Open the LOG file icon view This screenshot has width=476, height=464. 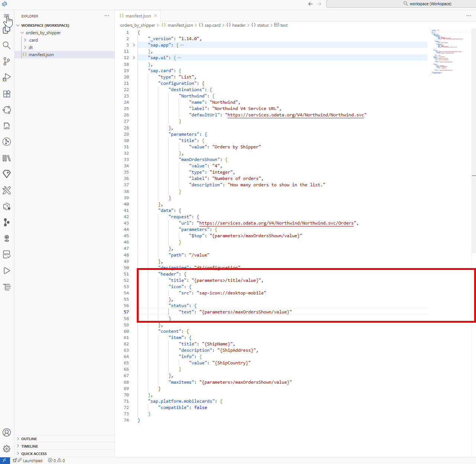click(6, 126)
